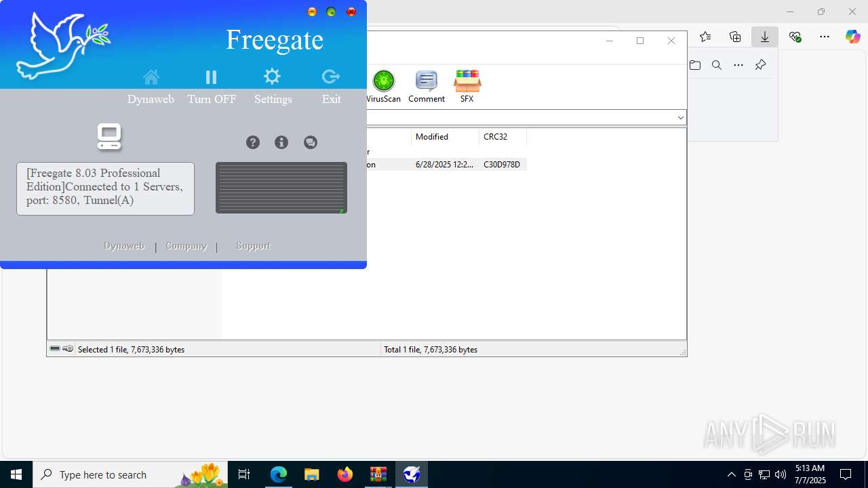Open Windows Start menu
This screenshot has width=868, height=488.
click(x=16, y=474)
